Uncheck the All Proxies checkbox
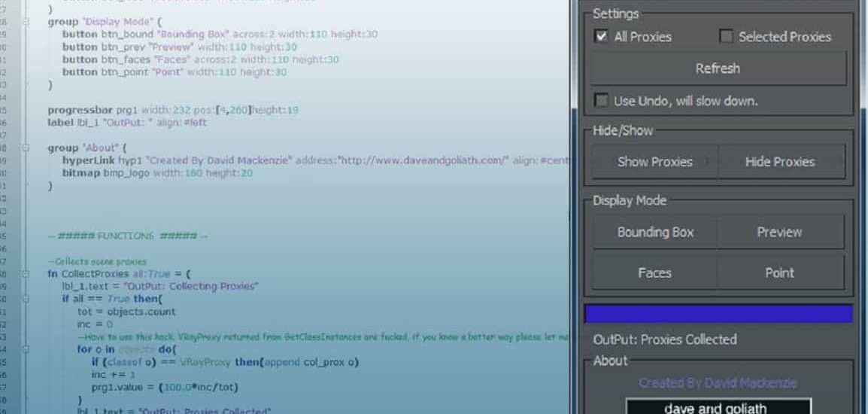The image size is (868, 414). (601, 36)
